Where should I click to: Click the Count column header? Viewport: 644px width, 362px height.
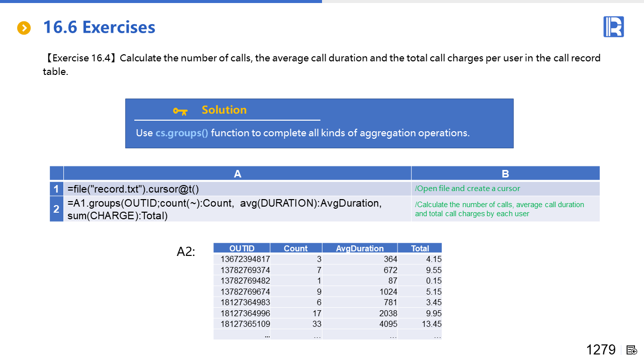(x=296, y=248)
